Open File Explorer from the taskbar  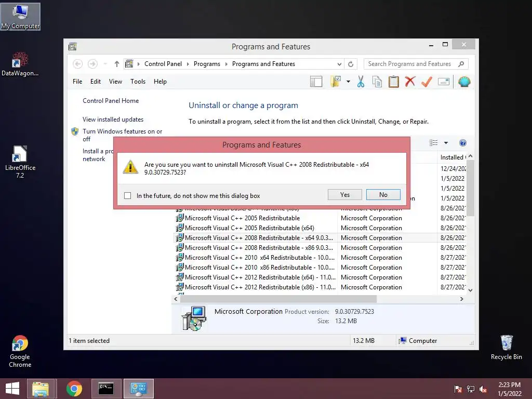tap(41, 389)
